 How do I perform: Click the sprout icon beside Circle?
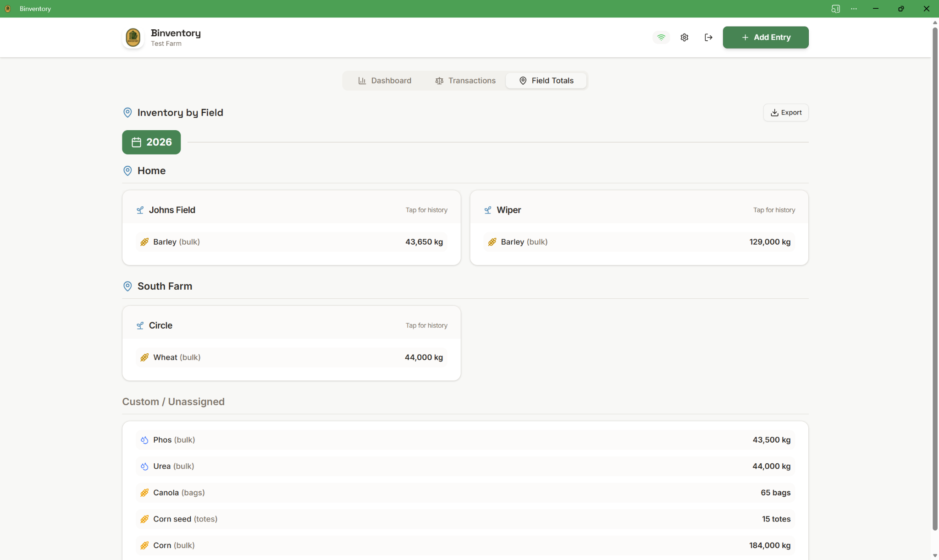pos(140,325)
